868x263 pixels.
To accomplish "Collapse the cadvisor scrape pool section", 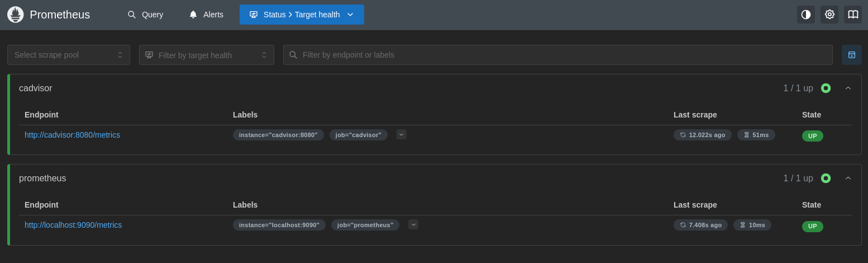I will [x=848, y=88].
